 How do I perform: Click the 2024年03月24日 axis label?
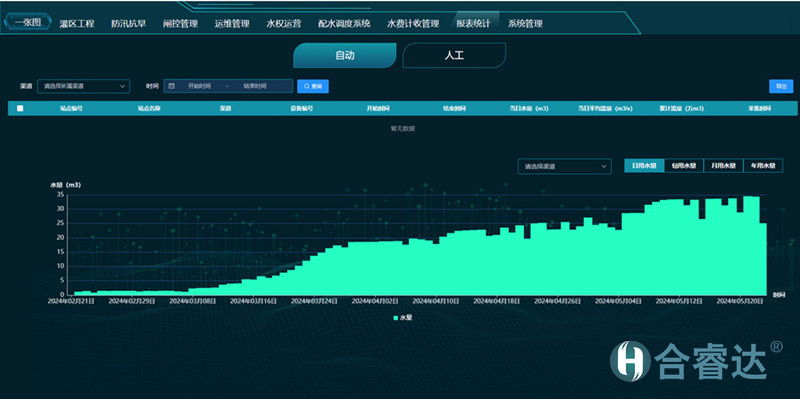pos(314,302)
